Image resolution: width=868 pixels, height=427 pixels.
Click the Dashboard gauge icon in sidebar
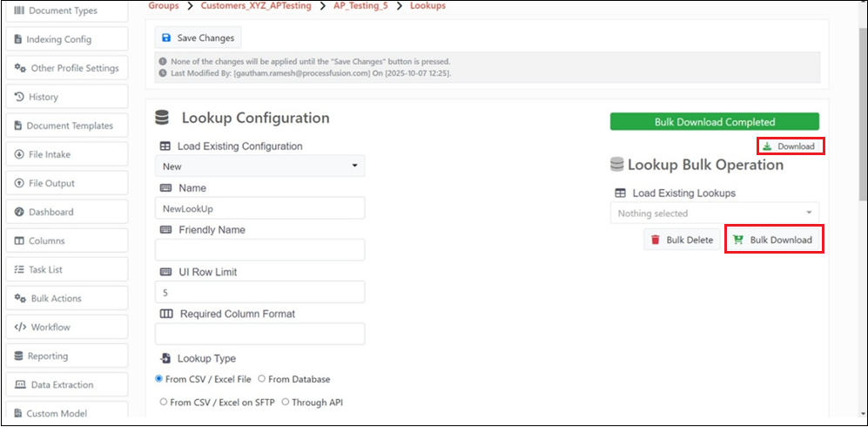(x=19, y=212)
